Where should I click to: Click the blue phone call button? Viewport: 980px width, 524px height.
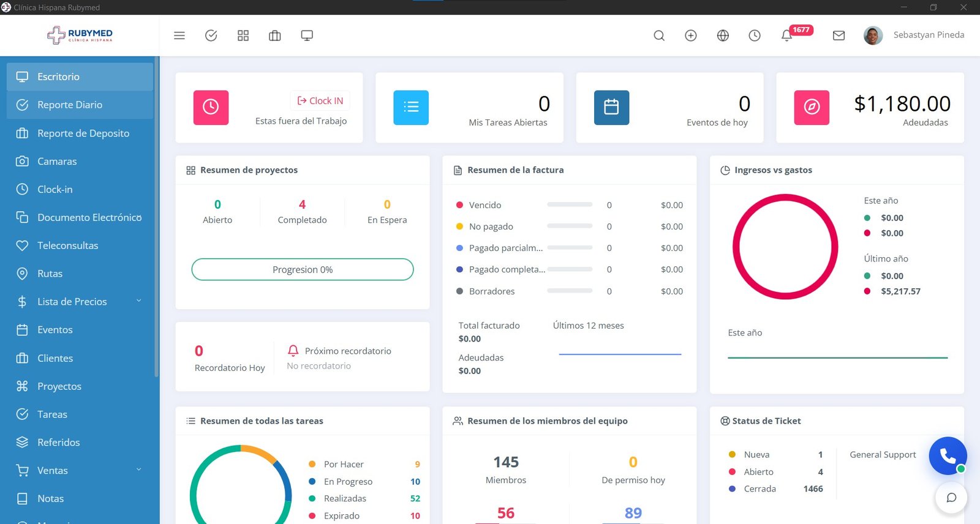coord(947,455)
